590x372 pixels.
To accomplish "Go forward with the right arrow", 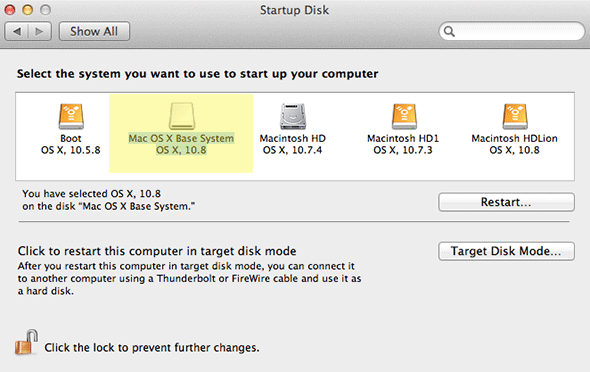I will click(x=40, y=31).
